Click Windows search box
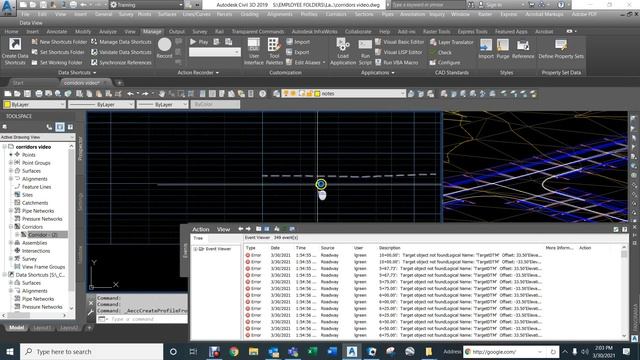 tap(91, 351)
